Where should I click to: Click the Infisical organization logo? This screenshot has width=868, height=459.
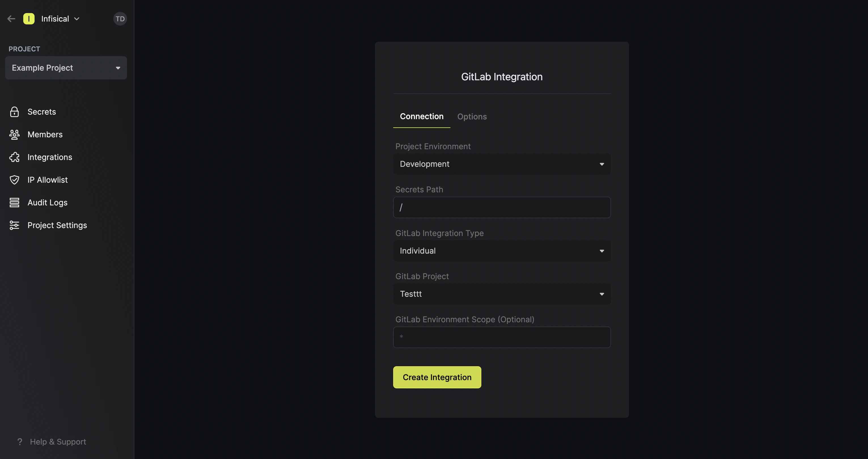[x=29, y=19]
